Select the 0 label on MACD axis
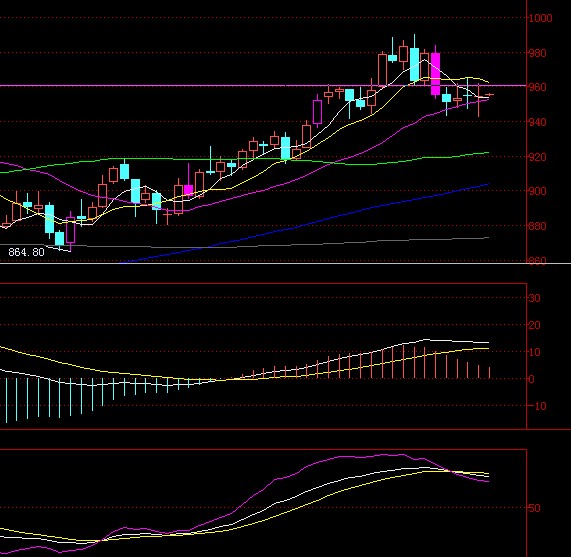Image resolution: width=571 pixels, height=557 pixels. (x=532, y=379)
